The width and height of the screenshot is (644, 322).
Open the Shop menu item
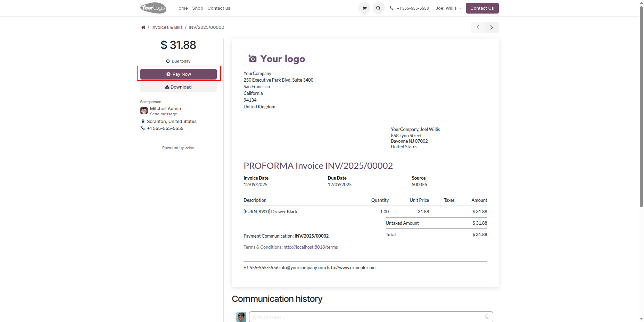click(198, 8)
